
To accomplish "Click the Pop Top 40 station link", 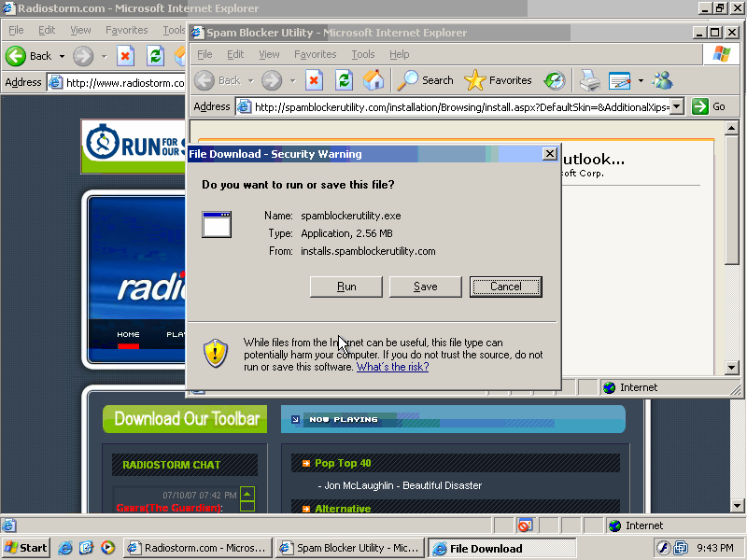I will tap(343, 463).
